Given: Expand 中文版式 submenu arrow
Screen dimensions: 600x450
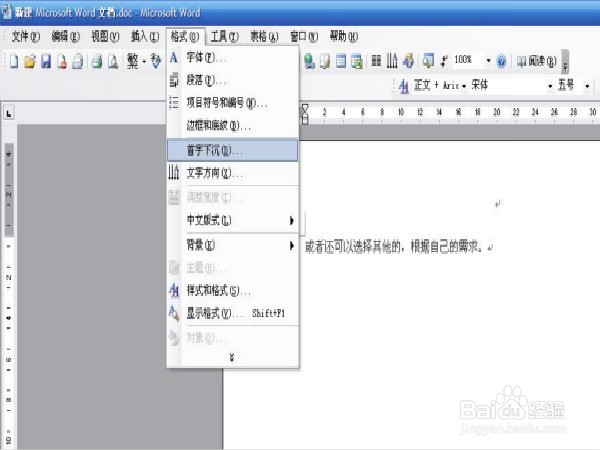Looking at the screenshot, I should pos(292,221).
